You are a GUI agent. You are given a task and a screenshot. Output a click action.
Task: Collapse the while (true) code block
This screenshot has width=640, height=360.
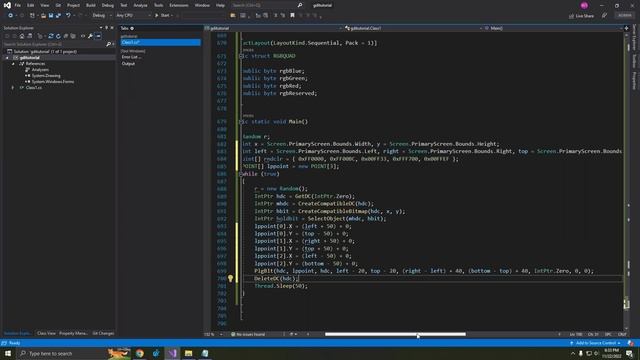pos(241,174)
